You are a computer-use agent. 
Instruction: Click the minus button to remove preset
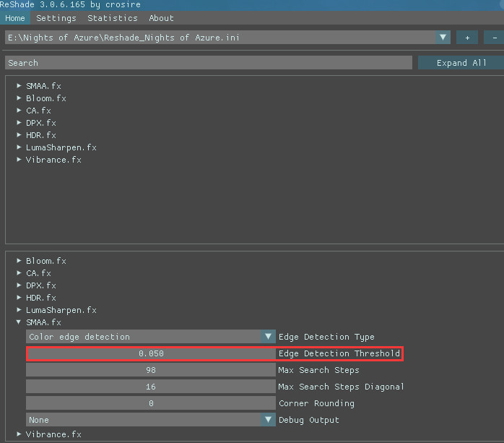coord(495,38)
